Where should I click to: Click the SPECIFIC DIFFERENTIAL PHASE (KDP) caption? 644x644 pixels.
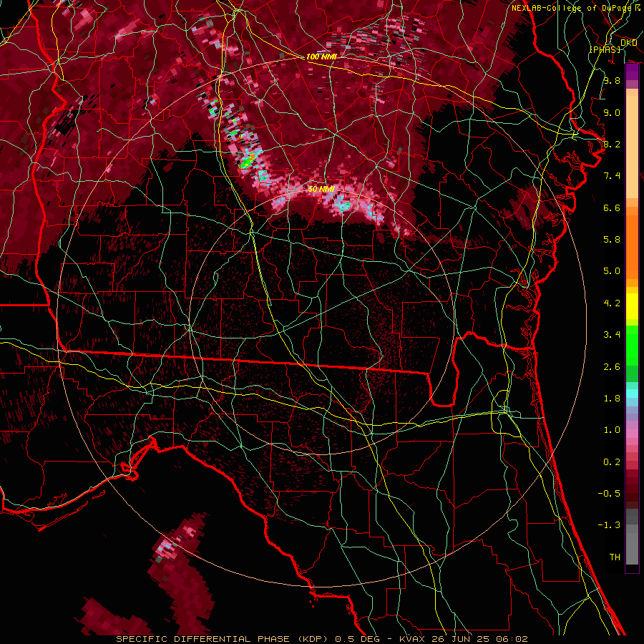(x=222, y=639)
